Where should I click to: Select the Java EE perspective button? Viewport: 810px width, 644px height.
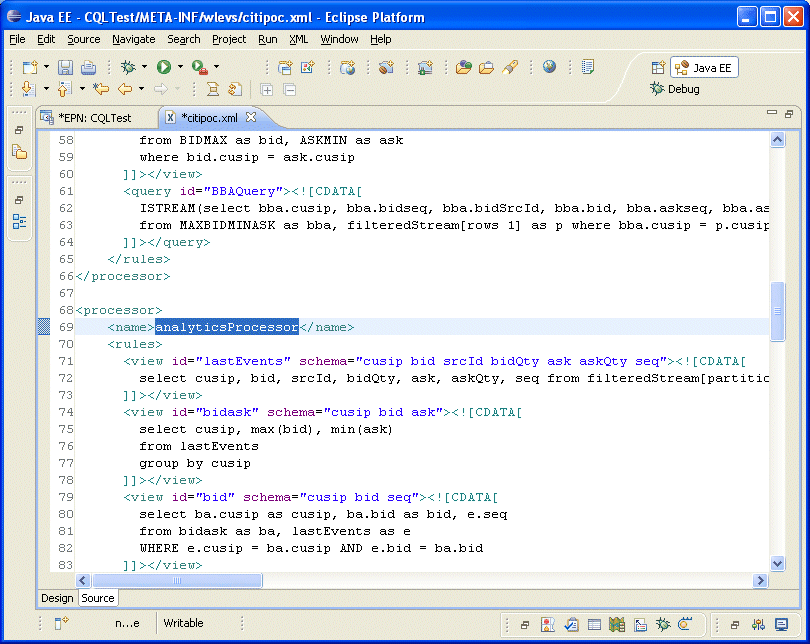pyautogui.click(x=704, y=68)
